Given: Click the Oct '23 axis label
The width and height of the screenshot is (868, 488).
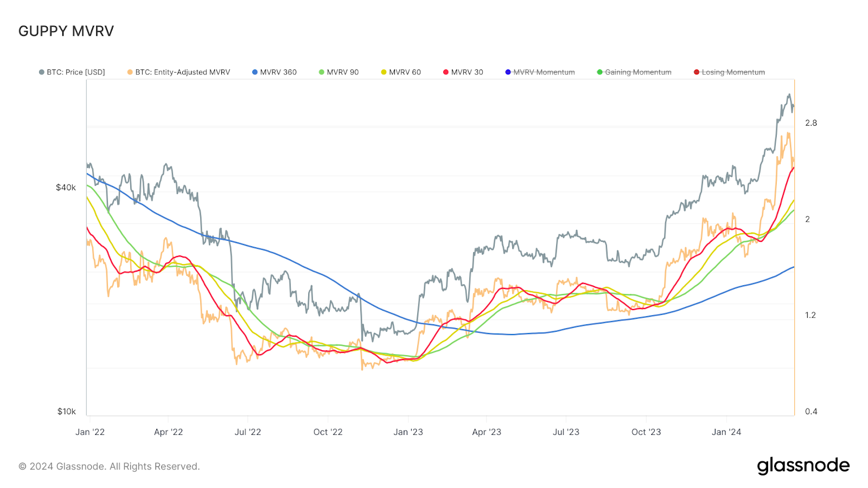Looking at the screenshot, I should (646, 432).
